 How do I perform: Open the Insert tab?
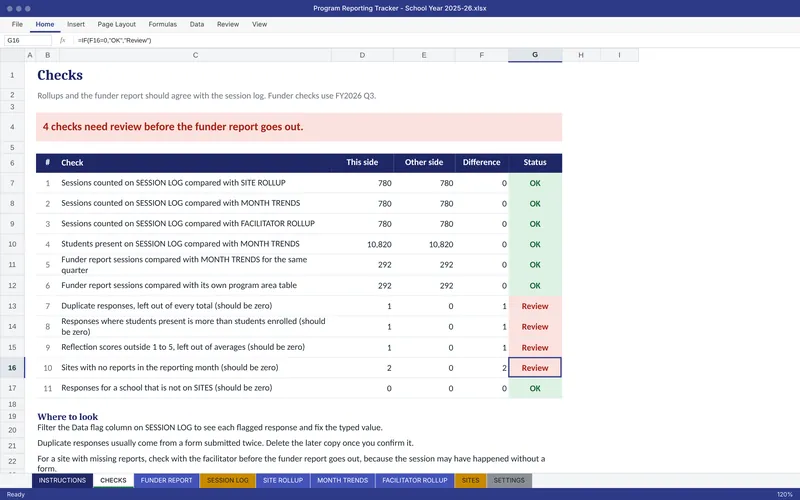[76, 24]
